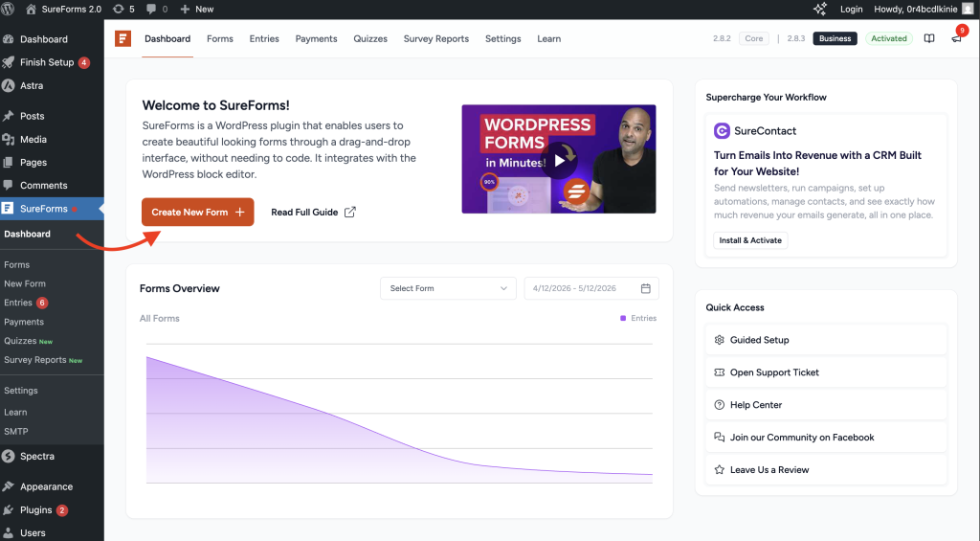980x541 pixels.
Task: Open the comments bubble in admin bar
Action: [151, 9]
